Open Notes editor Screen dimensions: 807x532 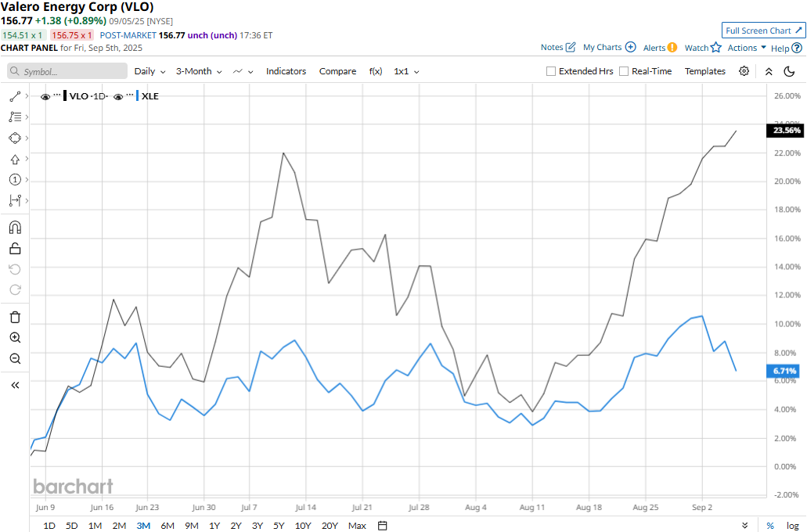pos(558,48)
